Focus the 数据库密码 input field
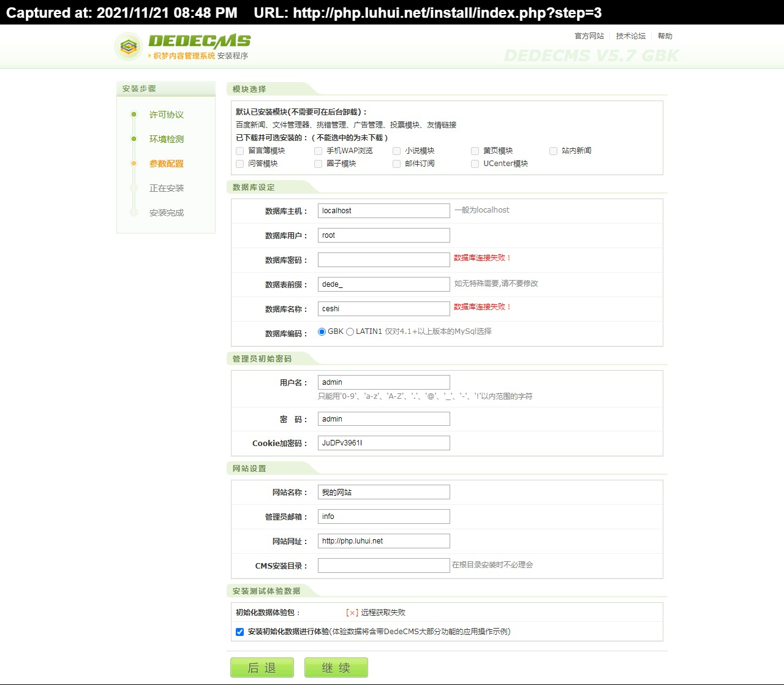The height and width of the screenshot is (685, 784). 384,260
